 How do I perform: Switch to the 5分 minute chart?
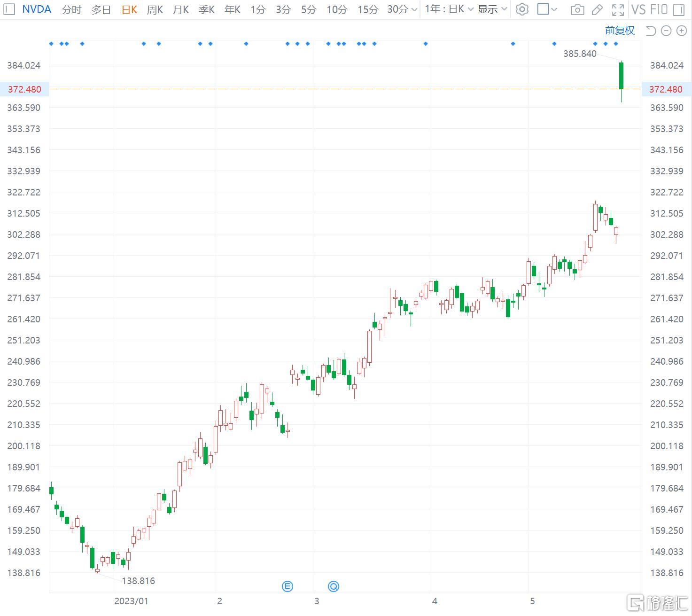pos(309,9)
